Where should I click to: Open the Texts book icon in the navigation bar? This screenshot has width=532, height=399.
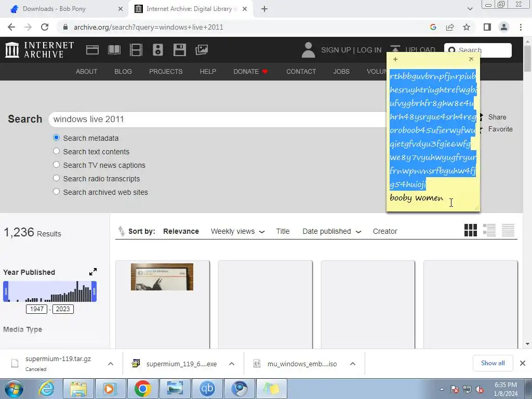point(114,50)
